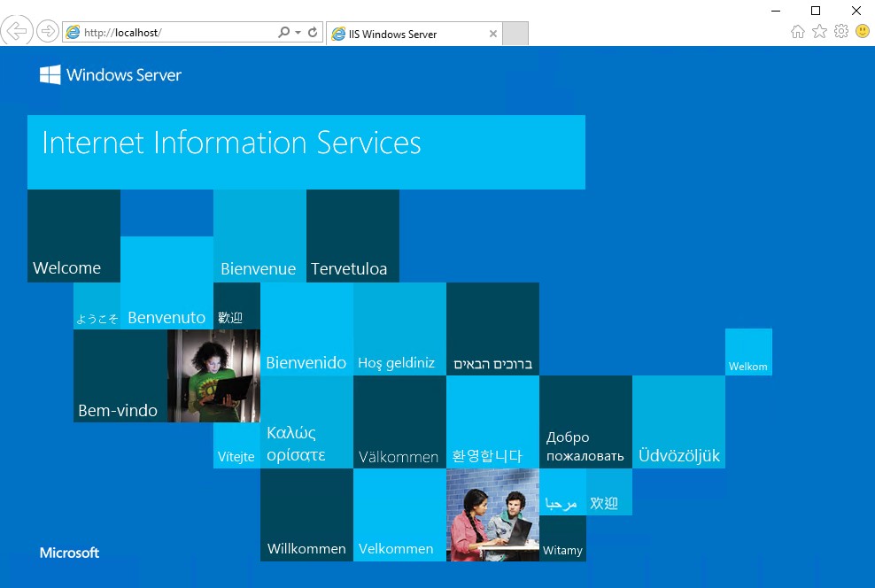Click the Welcome tile

coord(74,235)
